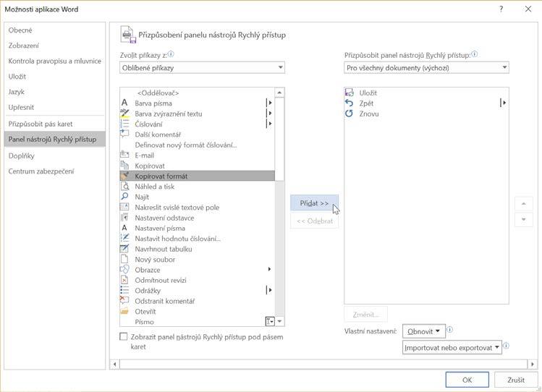Click the Kopírovat formát paintbrush icon
The image size is (542, 392).
tap(124, 176)
